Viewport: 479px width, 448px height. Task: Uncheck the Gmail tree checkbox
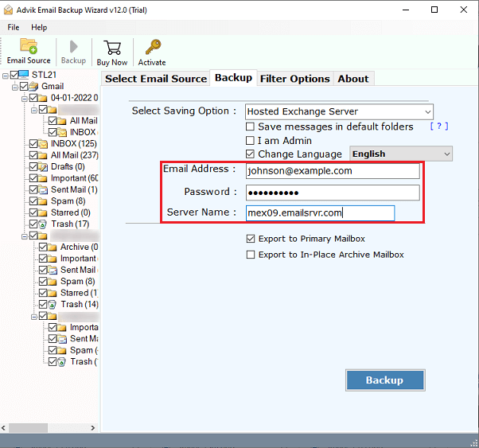click(x=24, y=86)
